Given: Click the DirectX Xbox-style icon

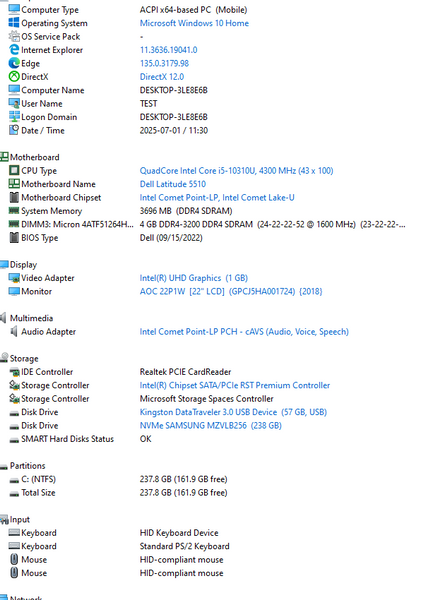Looking at the screenshot, I should tap(14, 76).
